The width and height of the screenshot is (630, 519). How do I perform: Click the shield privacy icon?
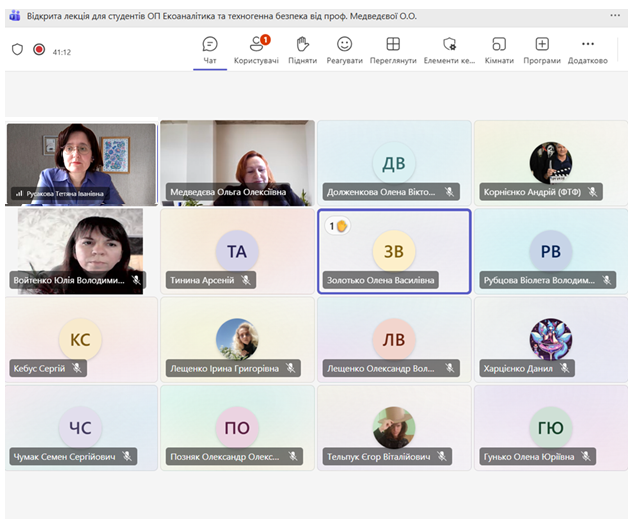coord(17,49)
